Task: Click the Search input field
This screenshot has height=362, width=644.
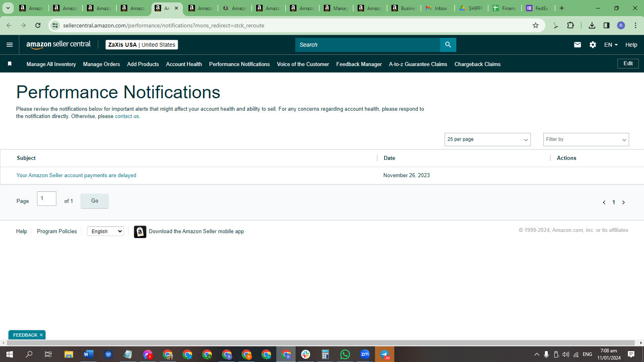Action: [368, 45]
